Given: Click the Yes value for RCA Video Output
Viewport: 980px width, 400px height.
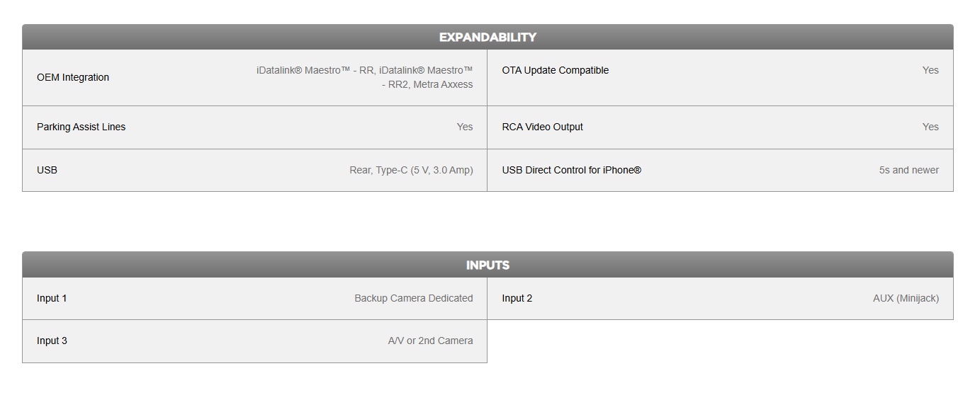Looking at the screenshot, I should 930,127.
